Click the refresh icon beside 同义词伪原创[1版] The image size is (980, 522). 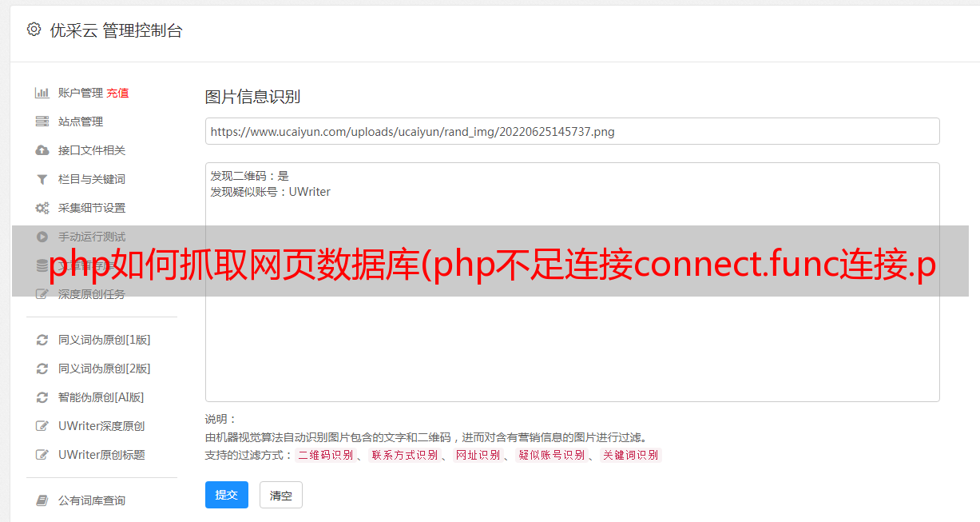42,340
